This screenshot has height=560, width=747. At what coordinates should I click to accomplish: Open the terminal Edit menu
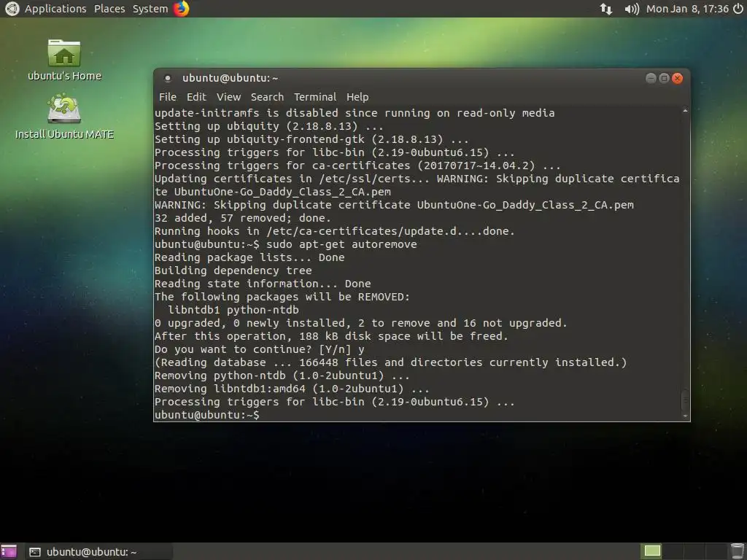point(196,97)
